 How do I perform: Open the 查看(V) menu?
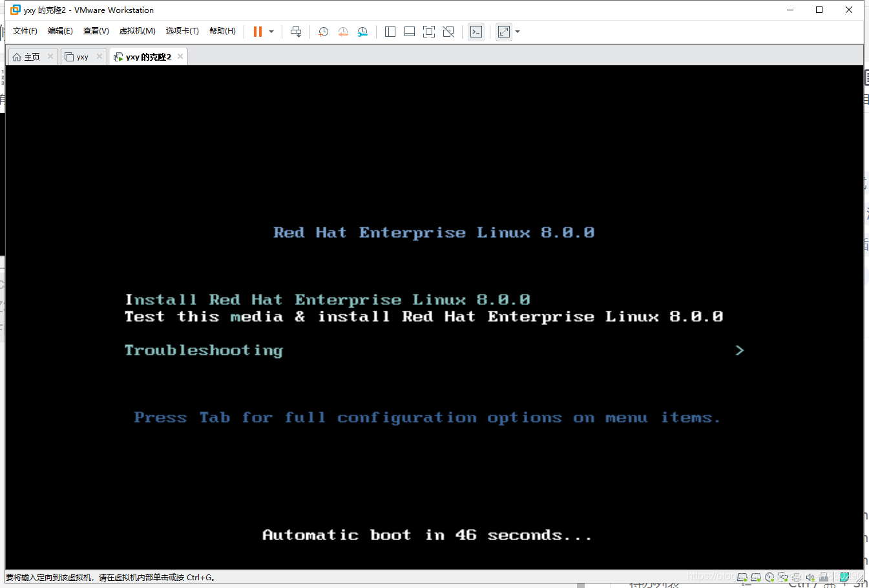[x=96, y=31]
